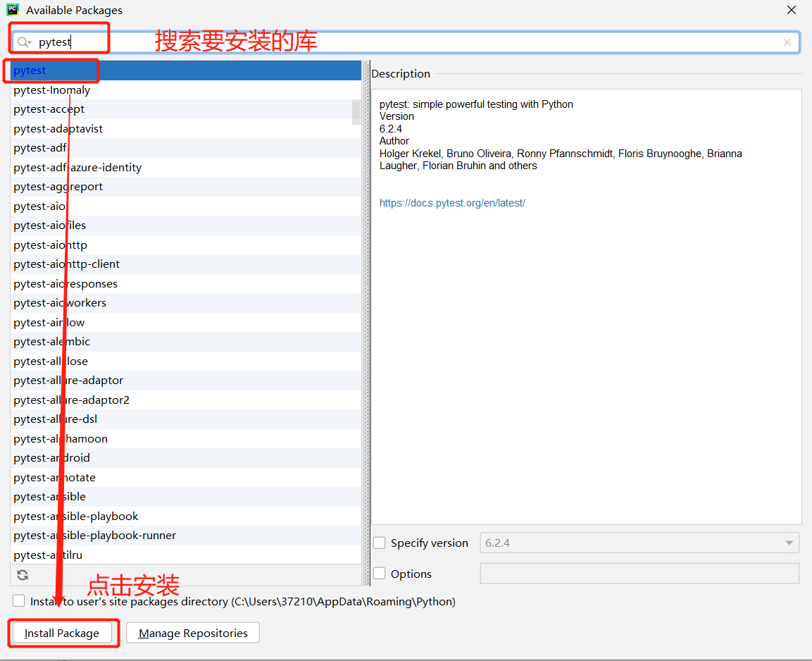Click the search magnifier icon
This screenshot has width=812, height=661.
(23, 42)
